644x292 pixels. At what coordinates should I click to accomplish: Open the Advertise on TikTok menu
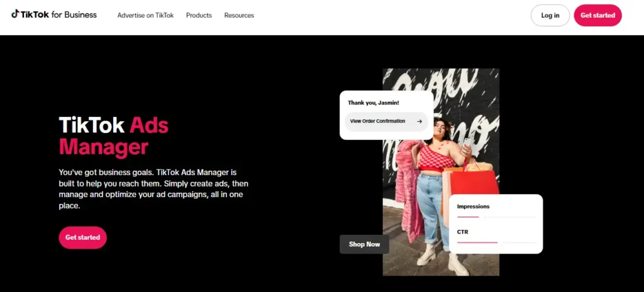[x=145, y=15]
